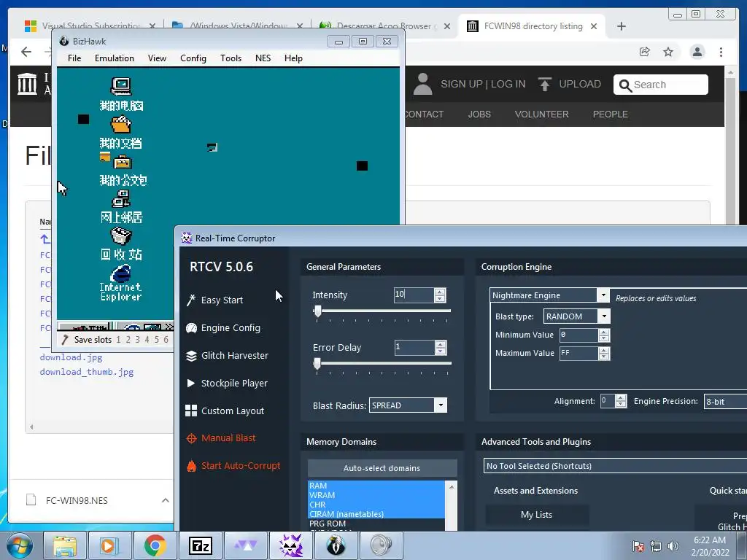Open the Chrome profile avatar
Screen dimensions: 747x560
[697, 52]
